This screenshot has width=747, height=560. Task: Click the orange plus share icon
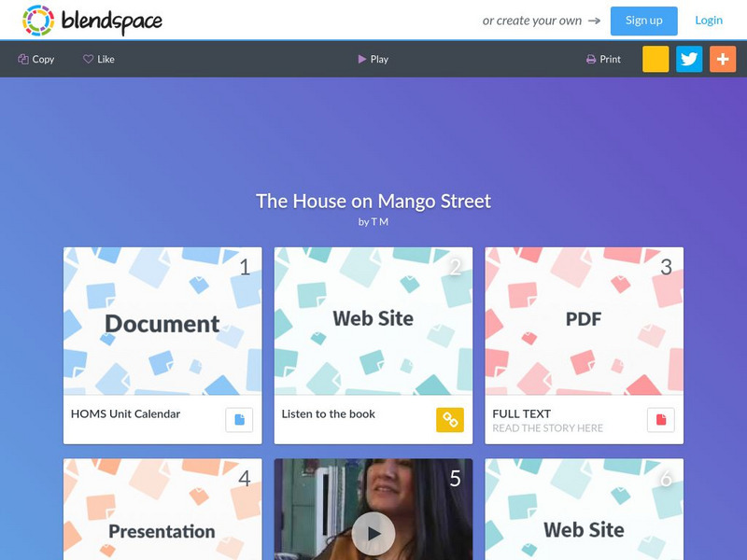pyautogui.click(x=723, y=59)
